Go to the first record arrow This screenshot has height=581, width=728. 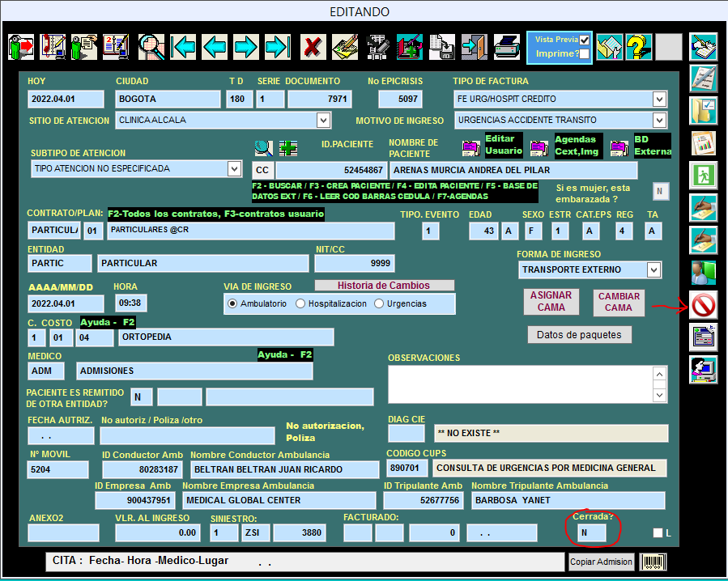[x=183, y=47]
